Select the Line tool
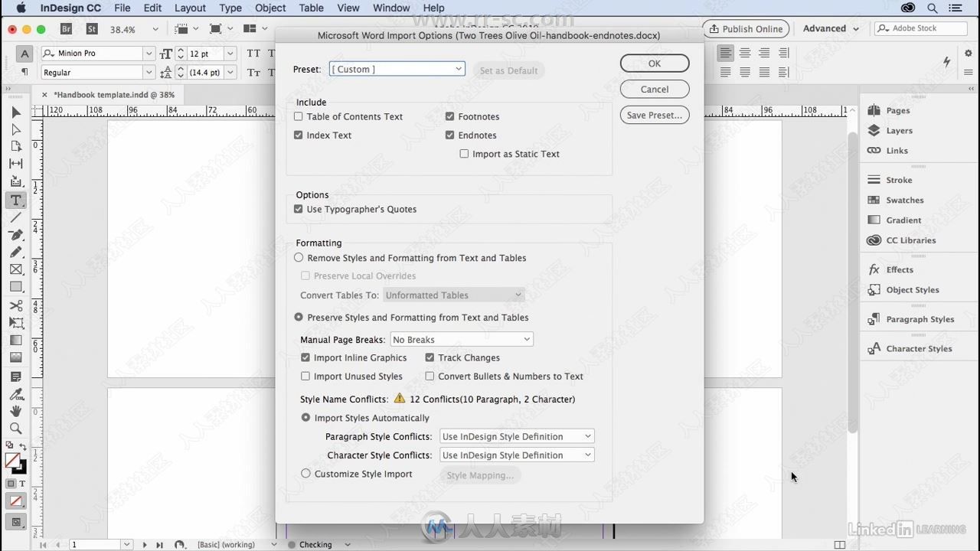The width and height of the screenshot is (980, 551). click(15, 218)
